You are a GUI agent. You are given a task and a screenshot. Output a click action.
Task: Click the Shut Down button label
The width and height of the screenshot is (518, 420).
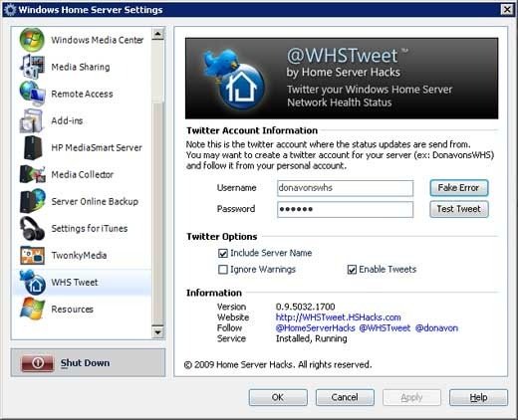point(85,363)
